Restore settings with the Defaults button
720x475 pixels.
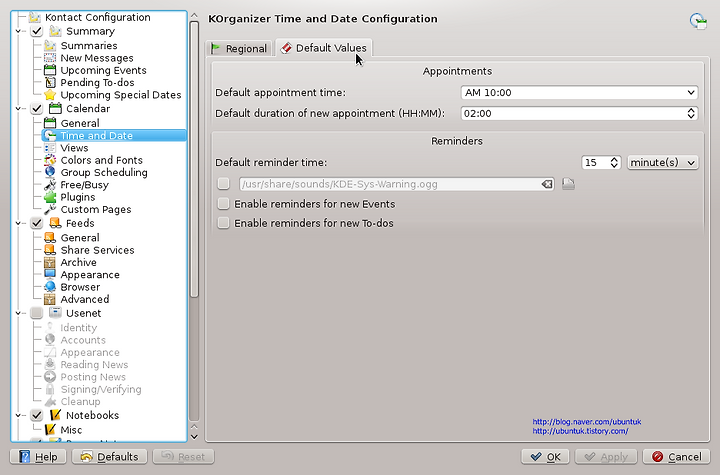(x=109, y=457)
